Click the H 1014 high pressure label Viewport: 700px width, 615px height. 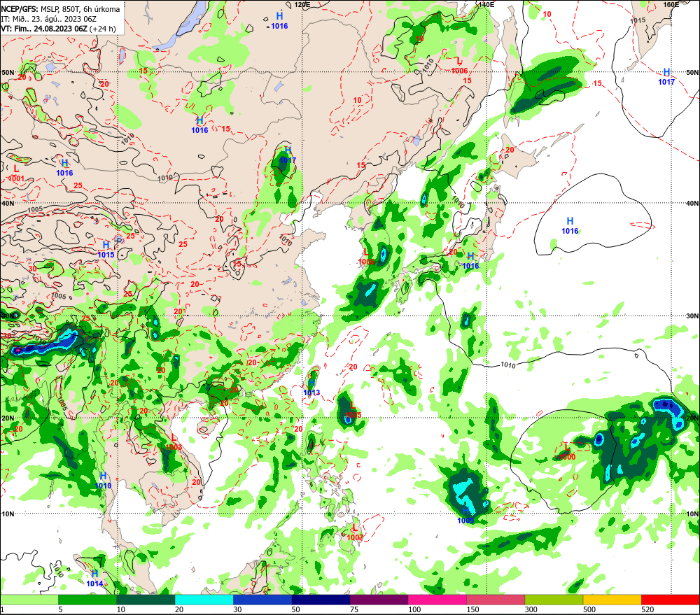tap(94, 579)
